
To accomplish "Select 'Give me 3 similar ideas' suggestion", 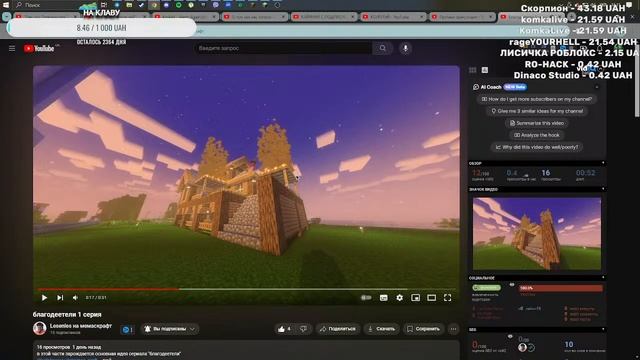I will pyautogui.click(x=536, y=111).
